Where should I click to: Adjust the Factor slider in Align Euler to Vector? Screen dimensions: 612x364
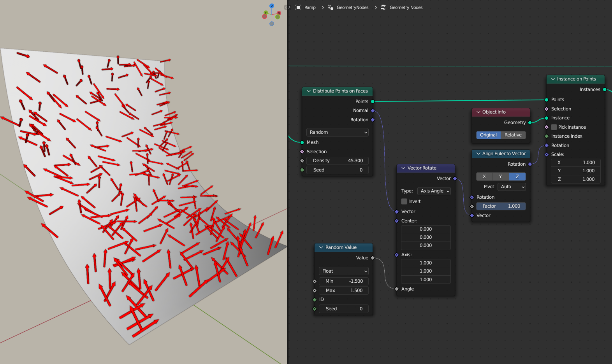(501, 206)
